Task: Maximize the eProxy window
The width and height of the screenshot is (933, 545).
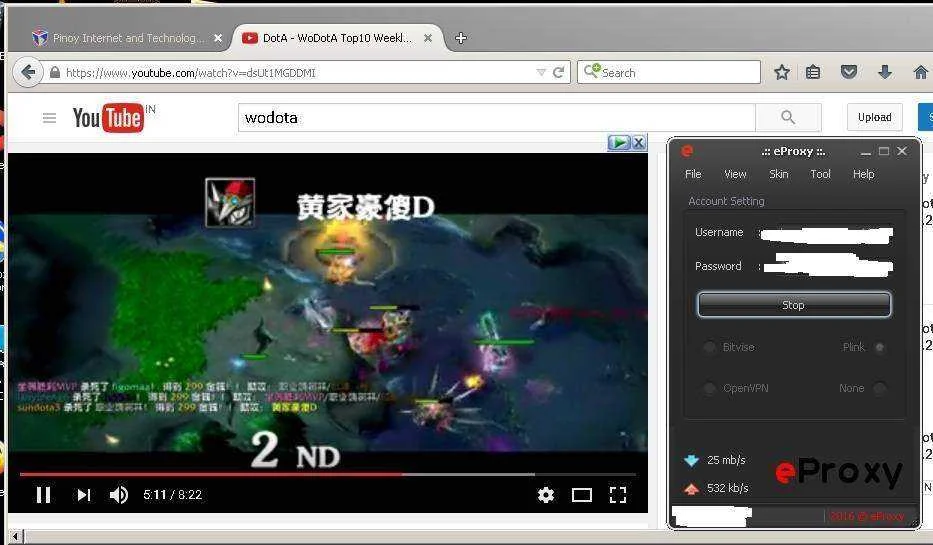Action: pyautogui.click(x=884, y=151)
